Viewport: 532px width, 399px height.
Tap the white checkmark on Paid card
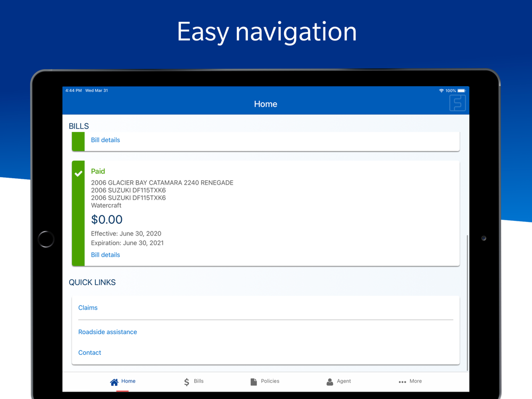point(78,174)
